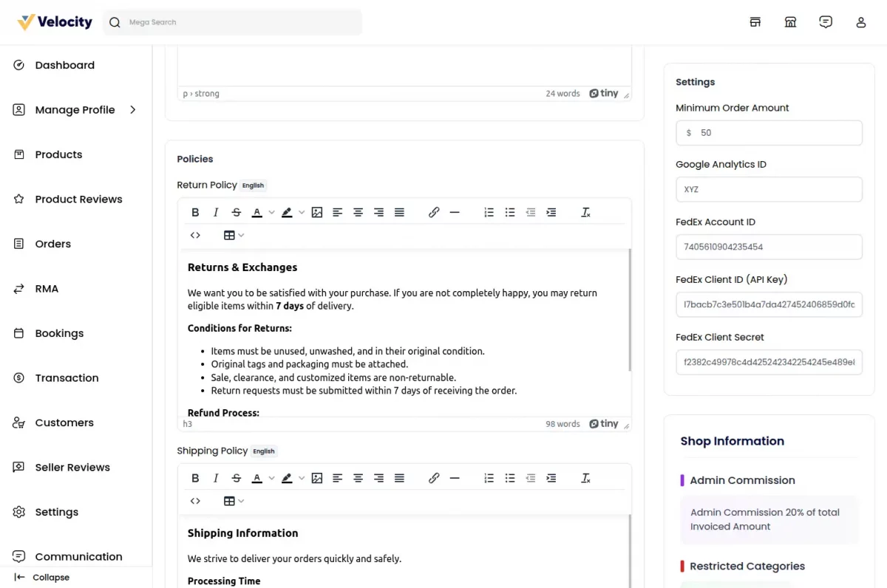Screen dimensions: 887x588
Task: Align text left in Return Policy editor
Action: [x=338, y=212]
